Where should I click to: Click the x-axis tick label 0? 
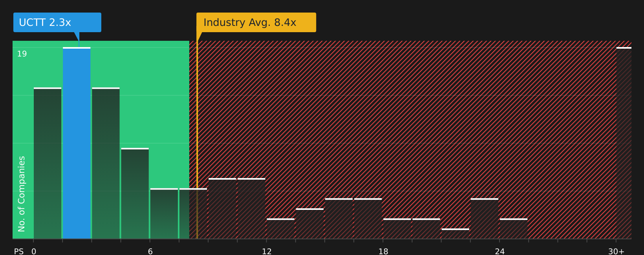[34, 251]
